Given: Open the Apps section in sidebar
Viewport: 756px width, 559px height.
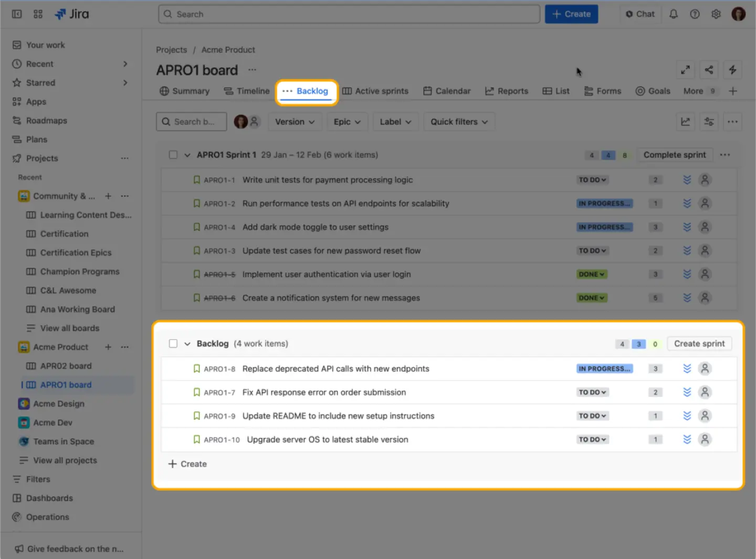Looking at the screenshot, I should coord(36,101).
